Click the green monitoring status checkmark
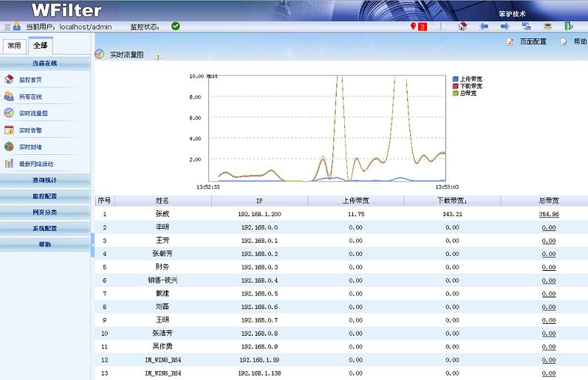The image size is (588, 380). pyautogui.click(x=176, y=26)
